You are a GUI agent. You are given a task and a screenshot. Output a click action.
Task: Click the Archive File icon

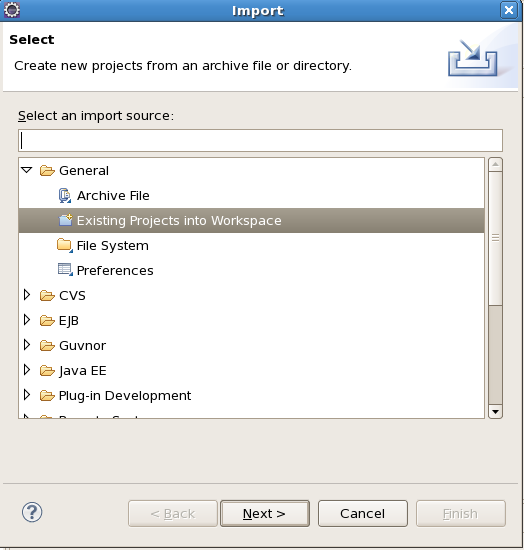coord(65,195)
